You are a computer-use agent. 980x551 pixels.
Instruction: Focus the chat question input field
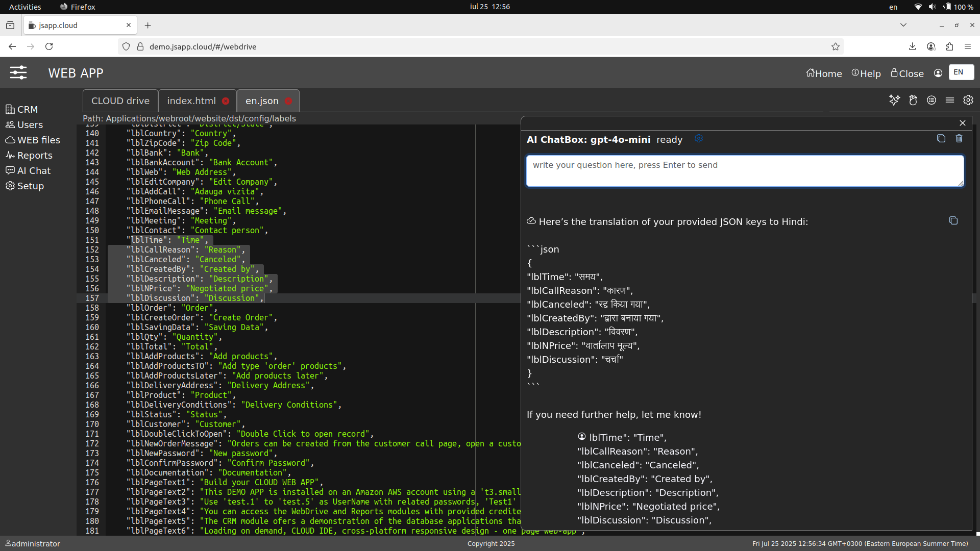coord(745,171)
